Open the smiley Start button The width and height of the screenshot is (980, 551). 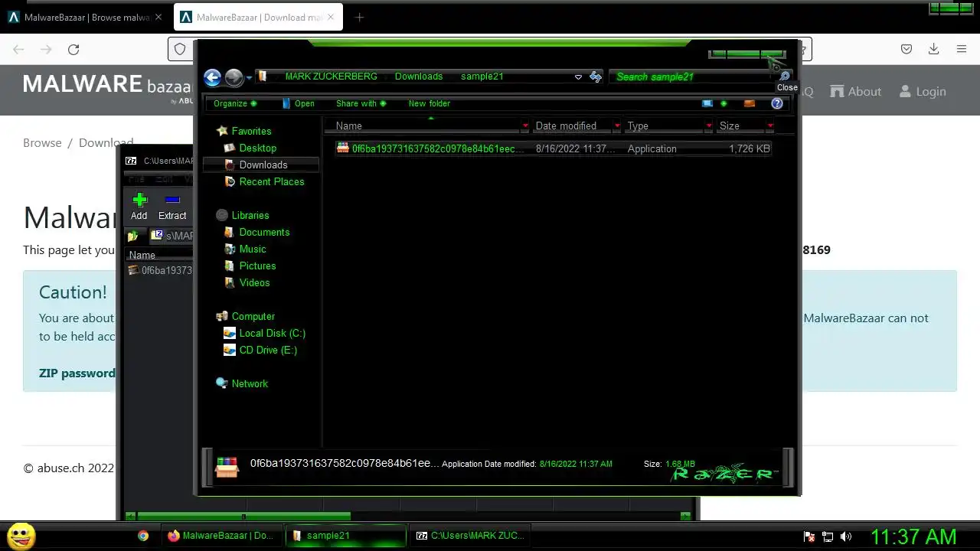point(21,536)
